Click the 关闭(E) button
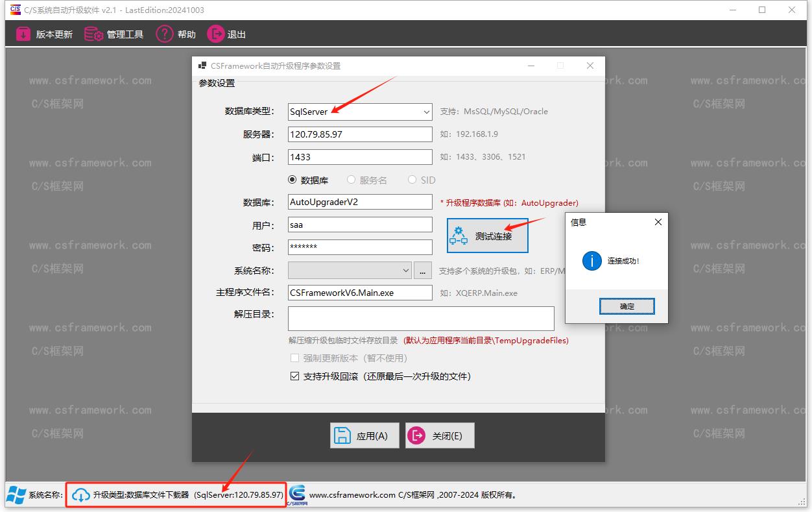The image size is (812, 512). pyautogui.click(x=440, y=435)
